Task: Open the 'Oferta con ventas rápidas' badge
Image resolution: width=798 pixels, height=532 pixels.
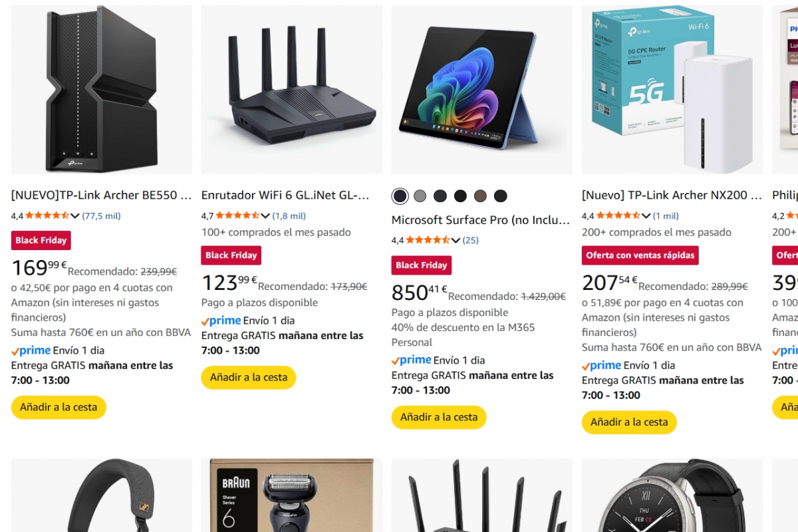Action: tap(640, 255)
